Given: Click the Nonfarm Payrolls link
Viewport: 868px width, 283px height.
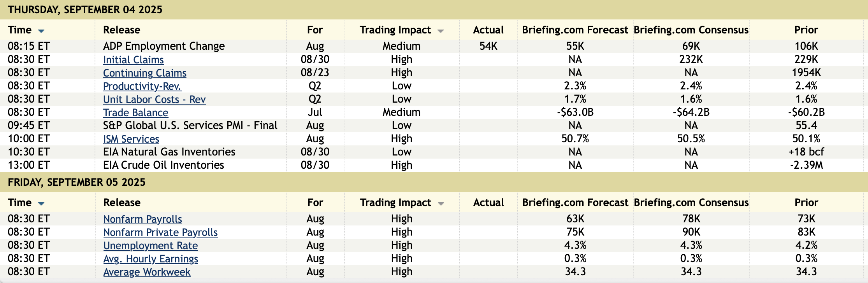Looking at the screenshot, I should [x=142, y=219].
